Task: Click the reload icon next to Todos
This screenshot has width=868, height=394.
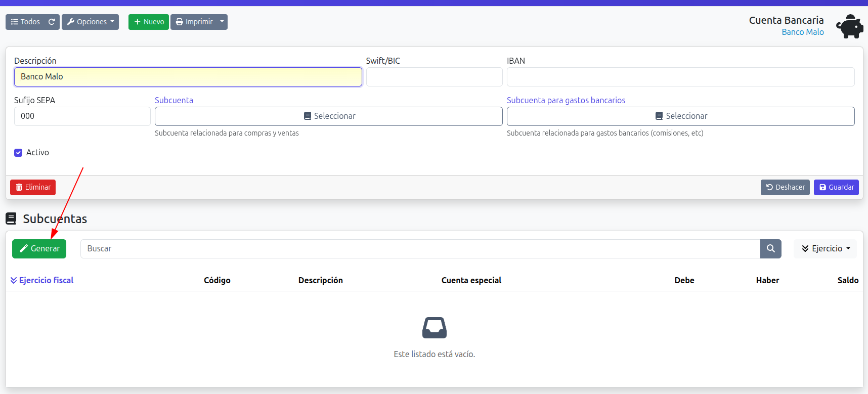Action: (52, 22)
